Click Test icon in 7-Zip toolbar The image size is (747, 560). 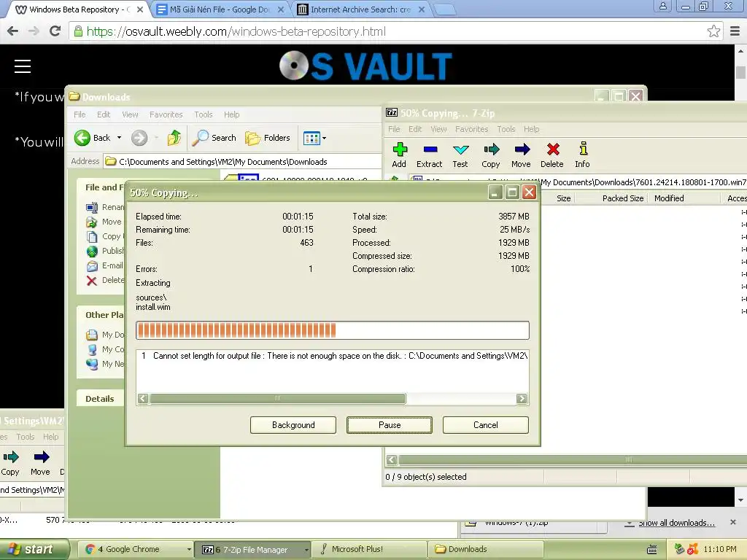pos(460,155)
